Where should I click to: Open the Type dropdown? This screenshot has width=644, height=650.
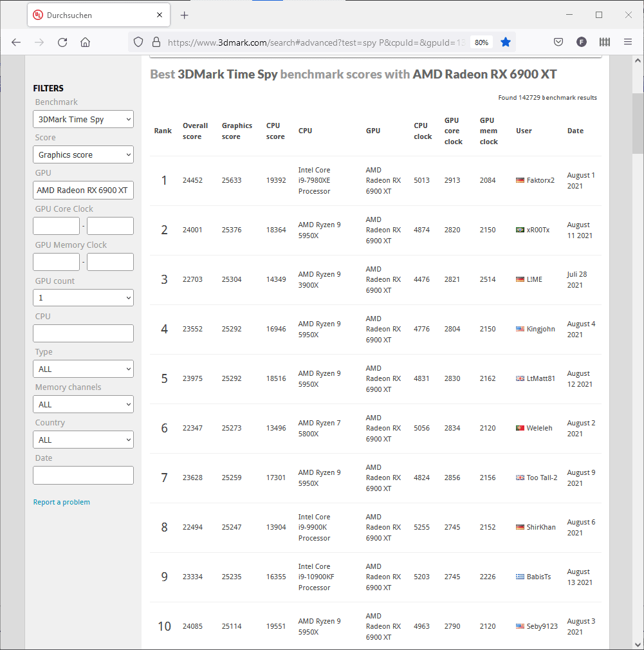pos(83,369)
